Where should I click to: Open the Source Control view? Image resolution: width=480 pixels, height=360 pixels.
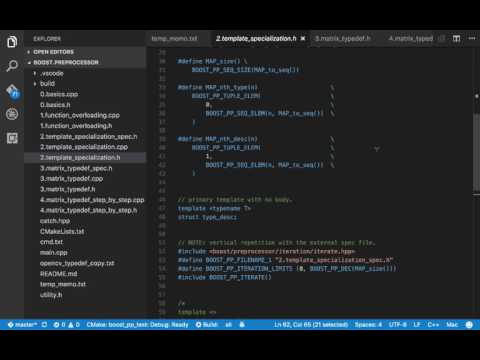coord(13,91)
